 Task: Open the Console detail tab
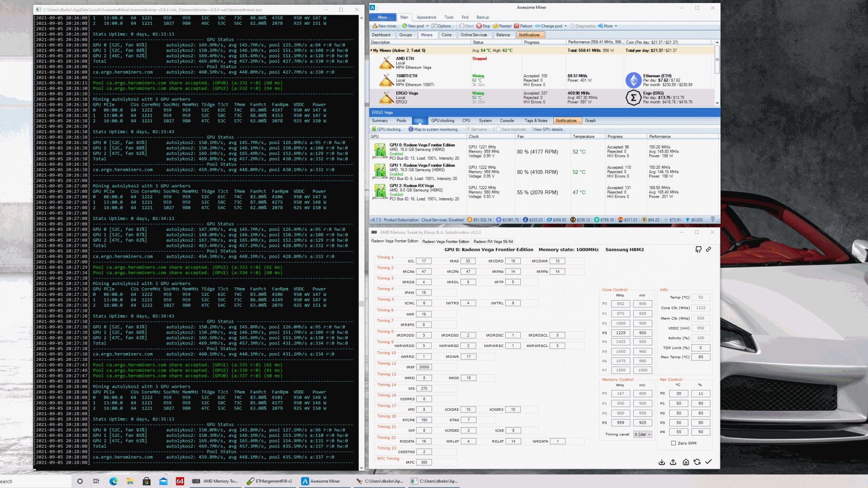pyautogui.click(x=507, y=121)
